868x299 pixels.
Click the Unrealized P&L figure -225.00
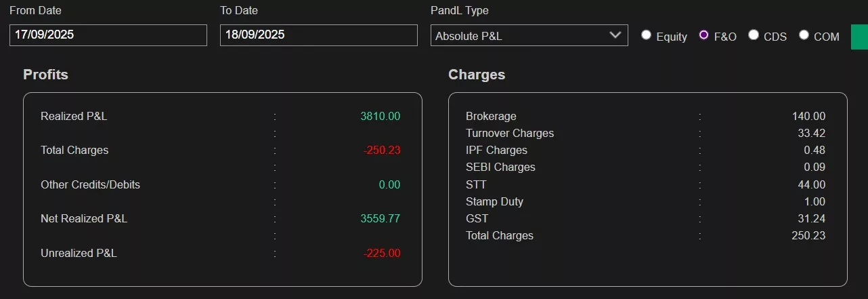click(x=382, y=254)
